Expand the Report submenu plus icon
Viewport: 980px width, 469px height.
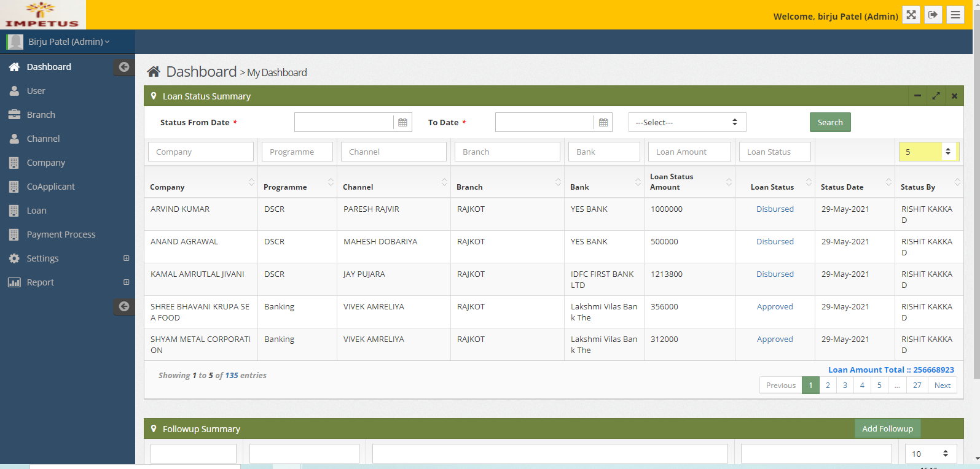[126, 282]
